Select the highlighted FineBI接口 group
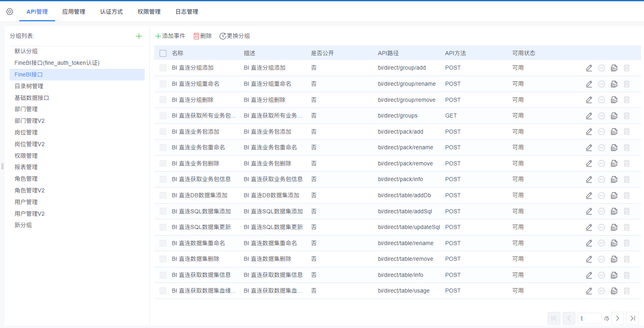644x328 pixels. tap(77, 74)
